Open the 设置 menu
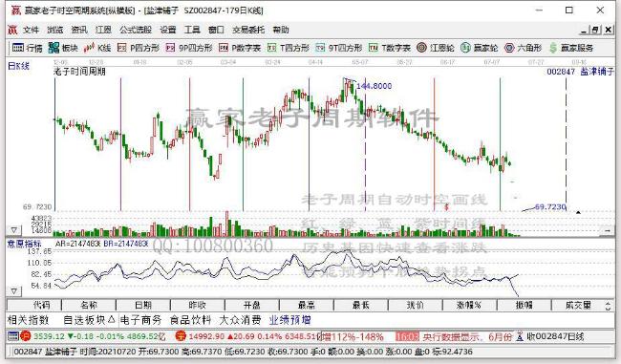Image resolution: width=621 pixels, height=364 pixels. coord(168,30)
